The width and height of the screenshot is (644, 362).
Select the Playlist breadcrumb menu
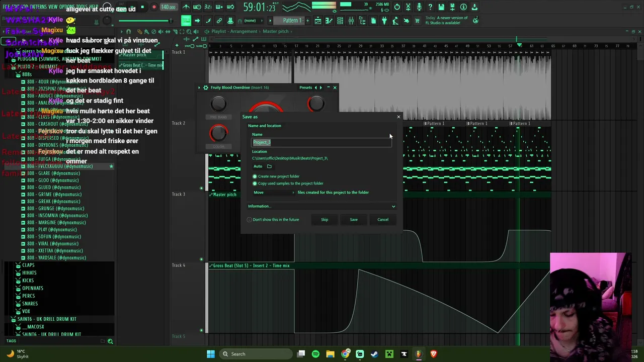coord(218,31)
